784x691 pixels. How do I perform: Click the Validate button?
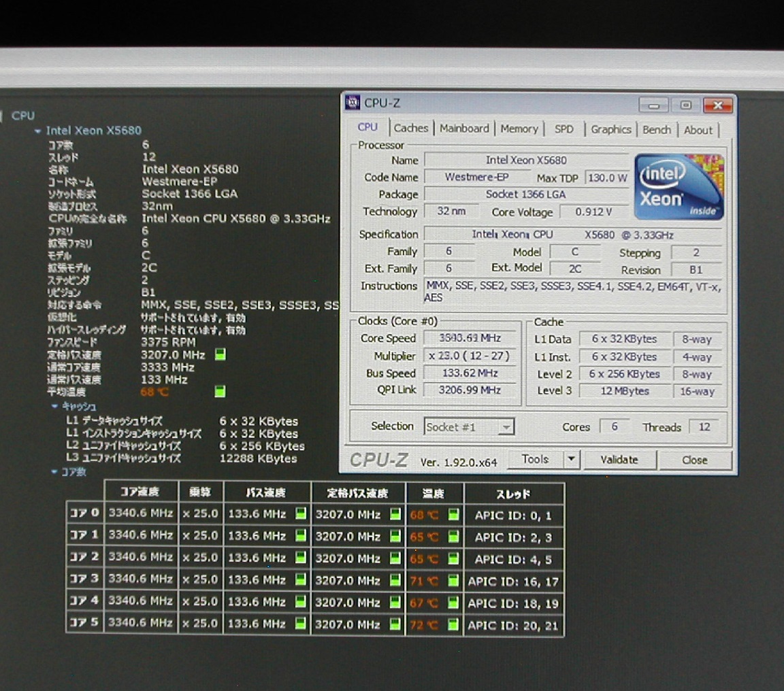click(x=619, y=460)
